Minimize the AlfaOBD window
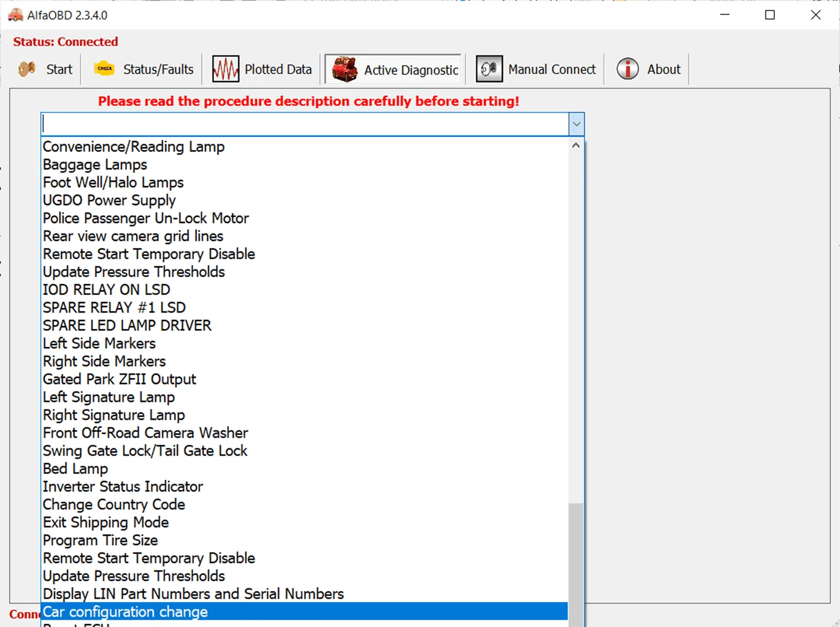 pos(725,15)
